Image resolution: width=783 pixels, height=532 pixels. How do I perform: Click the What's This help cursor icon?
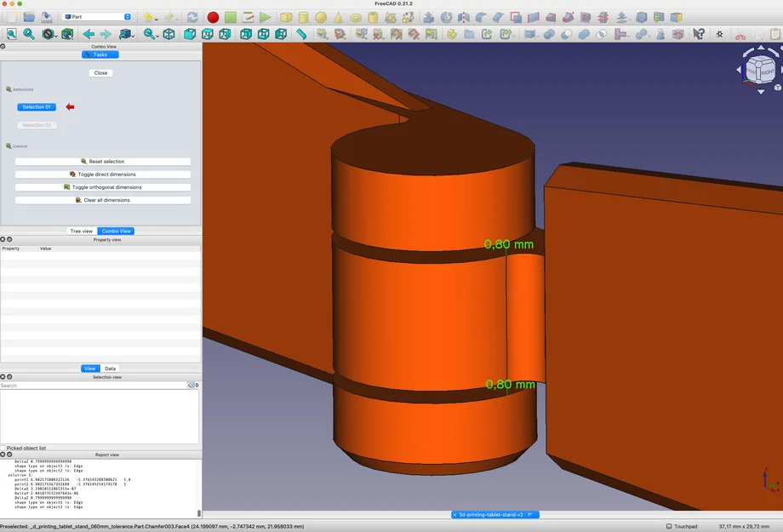click(x=699, y=34)
